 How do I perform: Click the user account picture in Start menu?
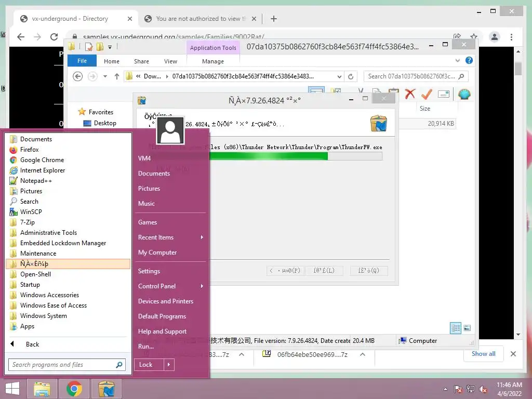pyautogui.click(x=170, y=130)
